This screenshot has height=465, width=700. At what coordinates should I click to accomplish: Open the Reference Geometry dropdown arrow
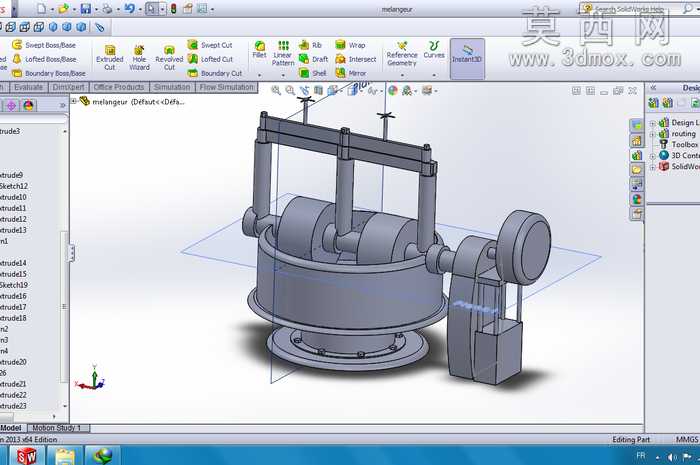click(402, 75)
